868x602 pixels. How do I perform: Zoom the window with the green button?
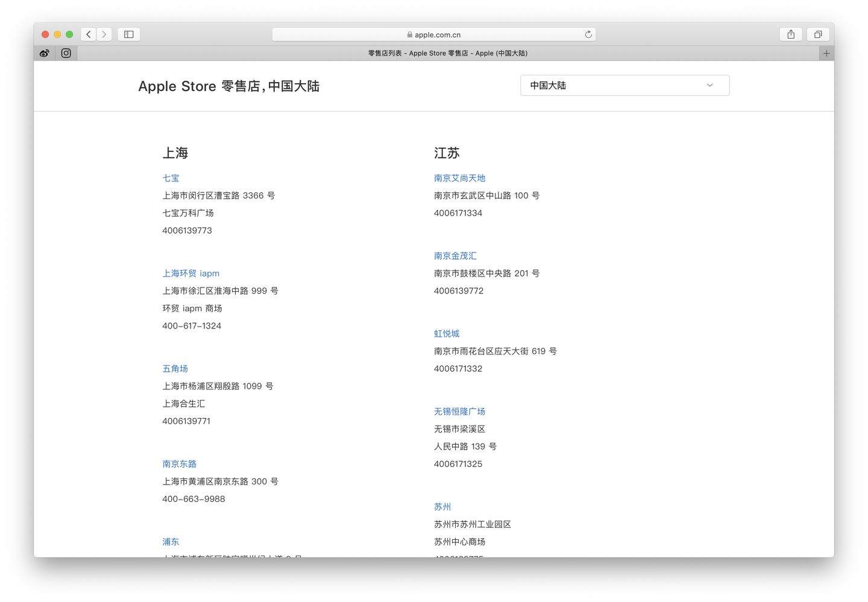(69, 34)
